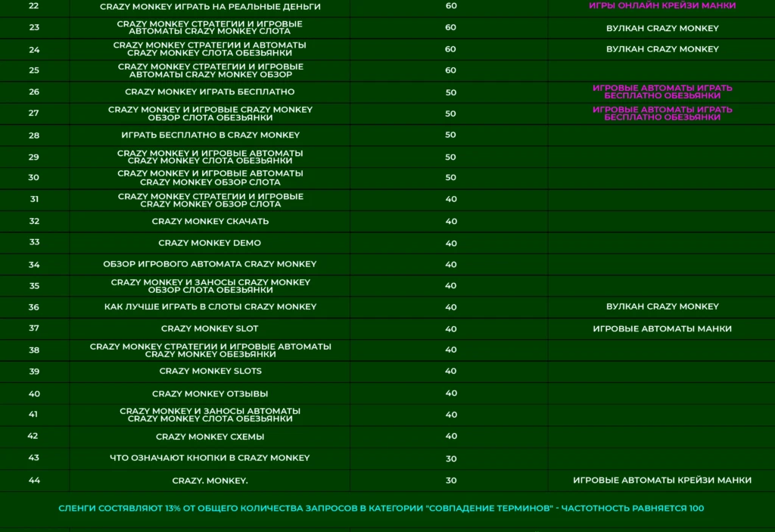775x532 pixels.
Task: Click the CRAZY MONKEY DEMO cell
Action: (x=210, y=243)
